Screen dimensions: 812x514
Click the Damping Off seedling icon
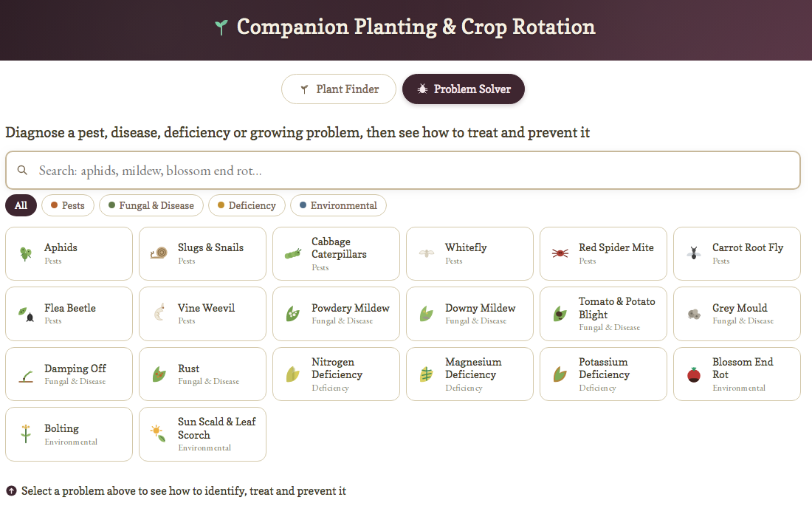tap(26, 377)
